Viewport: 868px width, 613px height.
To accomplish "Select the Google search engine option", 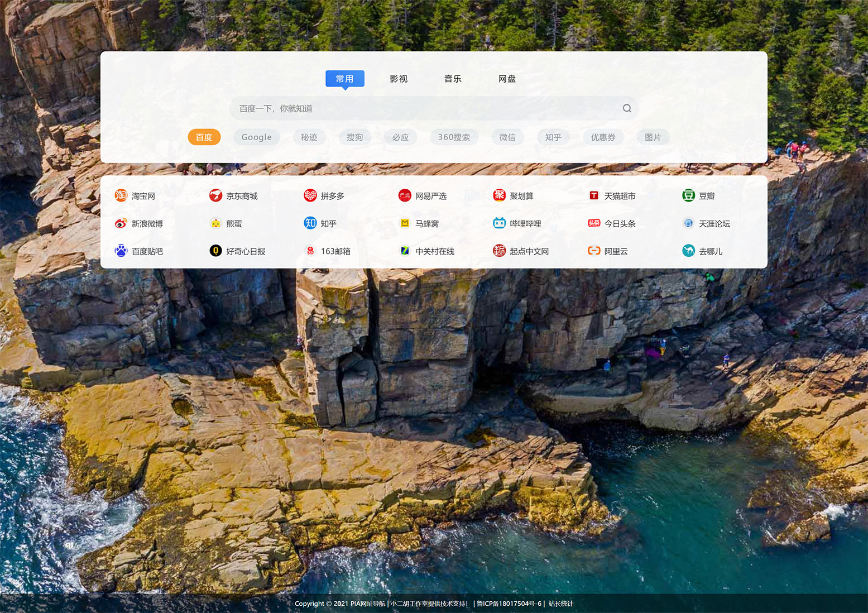I will click(256, 137).
